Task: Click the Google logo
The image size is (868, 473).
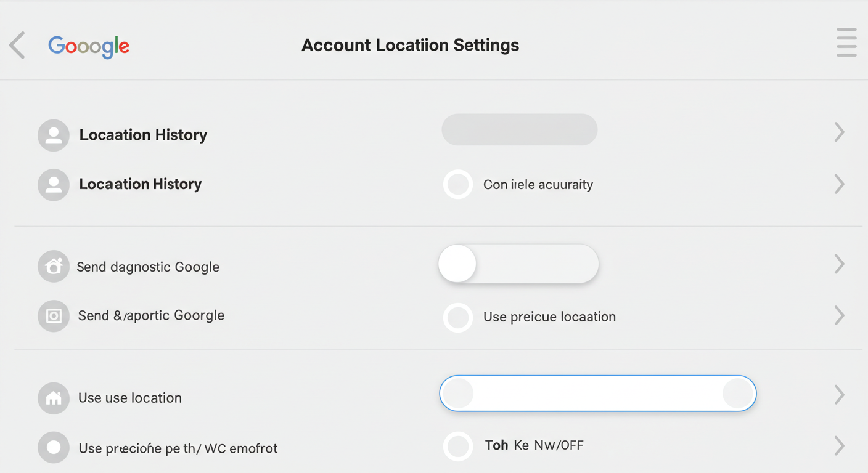Action: [x=89, y=46]
